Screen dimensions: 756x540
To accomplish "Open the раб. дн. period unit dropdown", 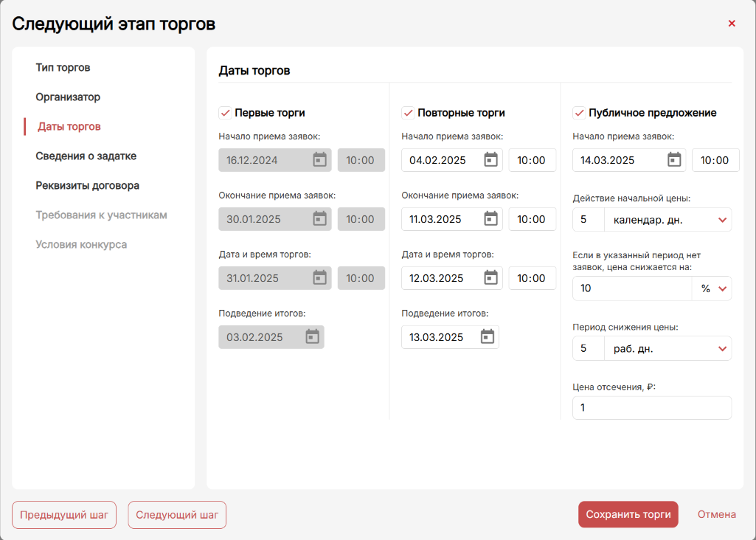I will [667, 349].
